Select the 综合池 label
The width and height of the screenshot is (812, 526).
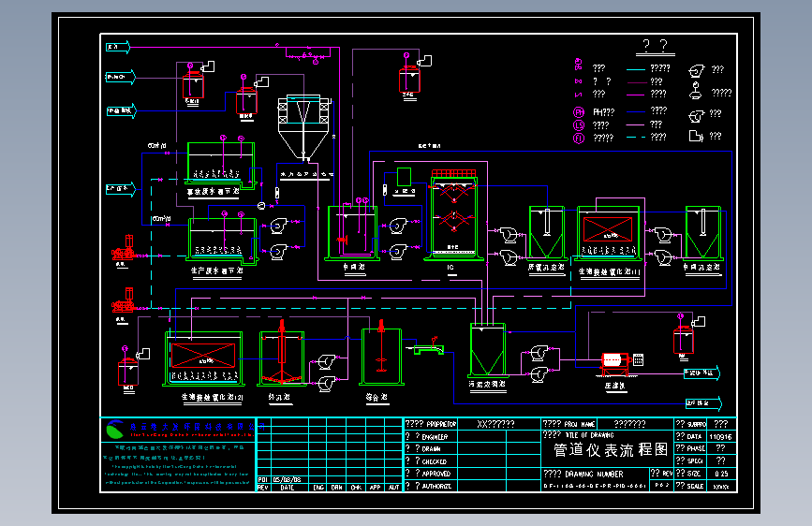click(x=377, y=397)
